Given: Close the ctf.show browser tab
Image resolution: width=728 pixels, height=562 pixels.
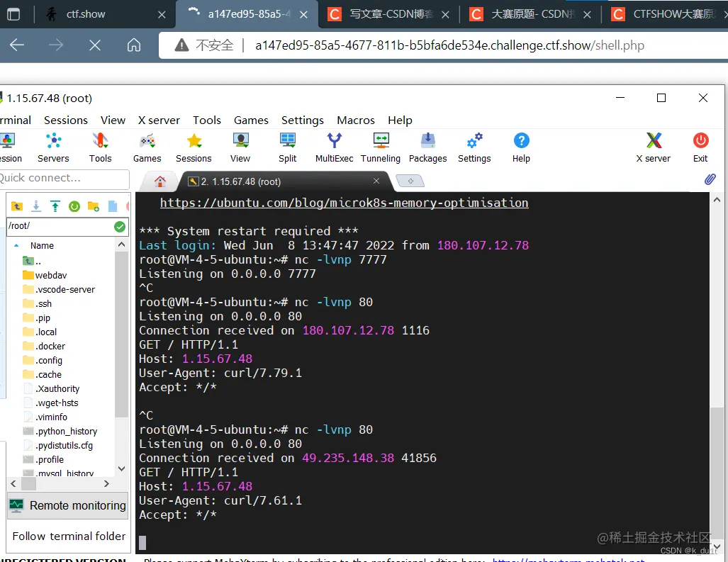Looking at the screenshot, I should click(162, 15).
